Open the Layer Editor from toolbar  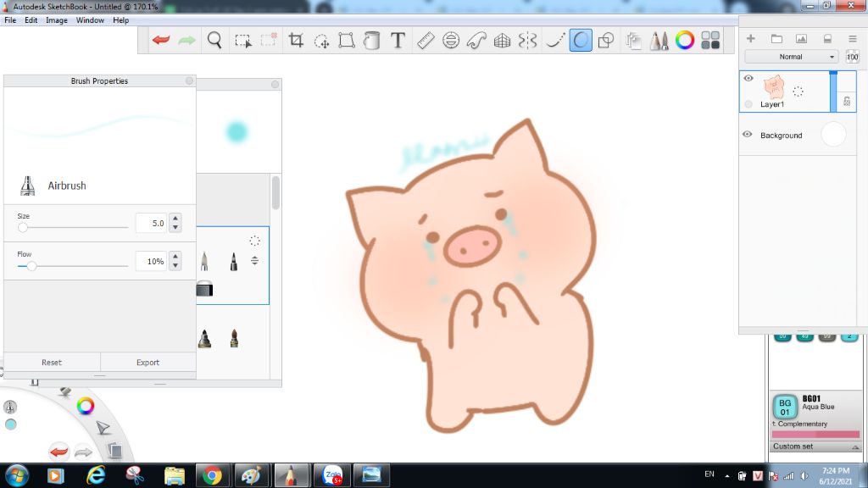click(633, 41)
